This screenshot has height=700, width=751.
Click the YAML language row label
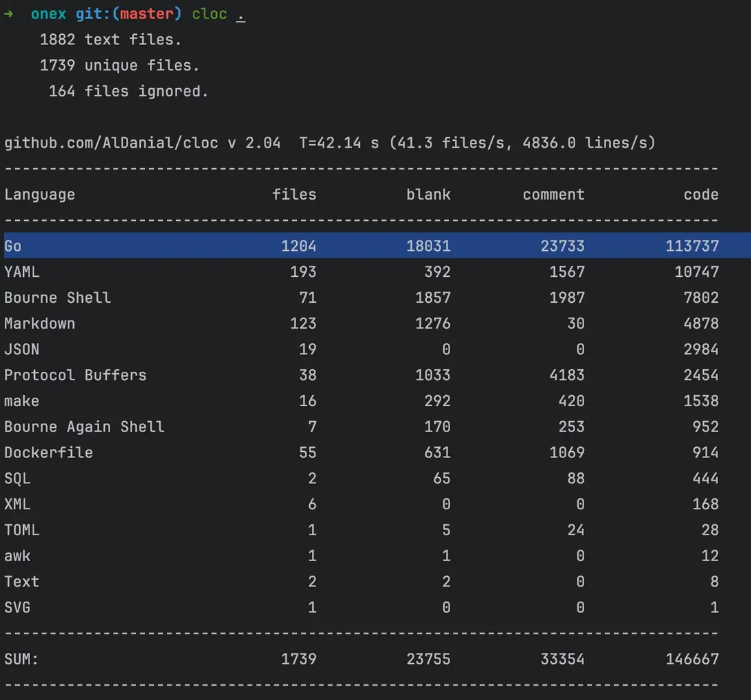click(22, 272)
